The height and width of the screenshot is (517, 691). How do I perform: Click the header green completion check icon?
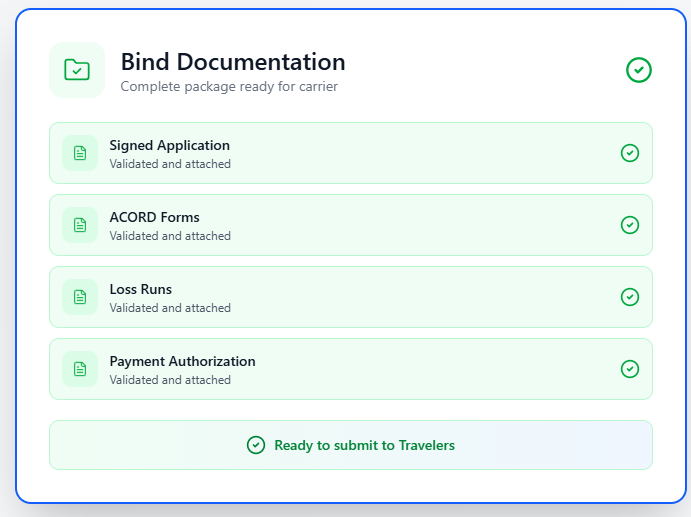click(639, 70)
